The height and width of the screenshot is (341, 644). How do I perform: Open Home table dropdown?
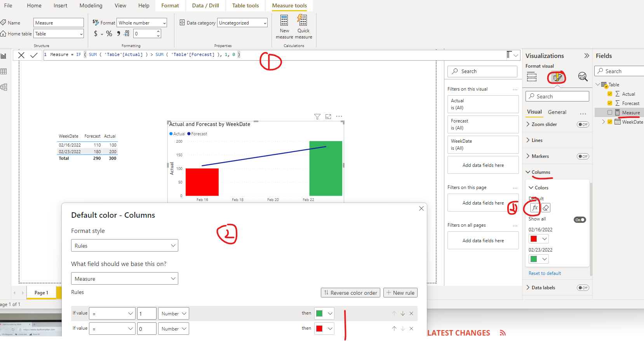tap(59, 34)
